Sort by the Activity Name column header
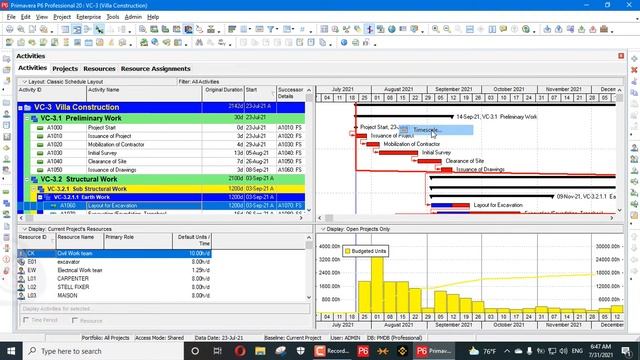This screenshot has height=360, width=640. tap(144, 93)
